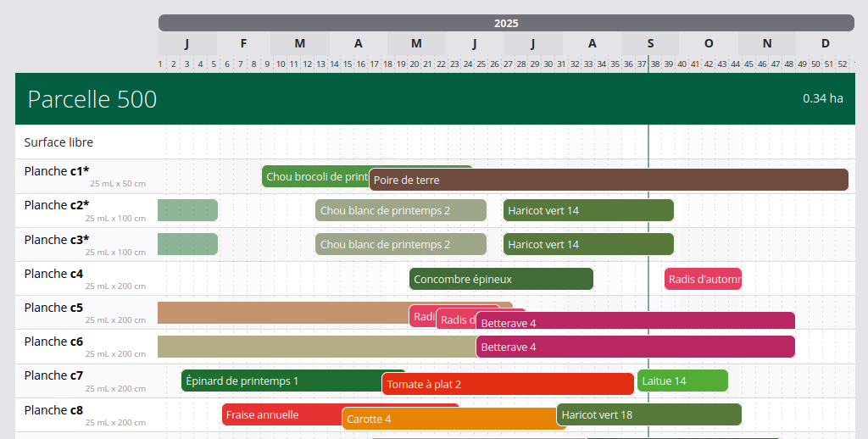Open the Concombre épineux crop bar
868x439 pixels.
[501, 279]
